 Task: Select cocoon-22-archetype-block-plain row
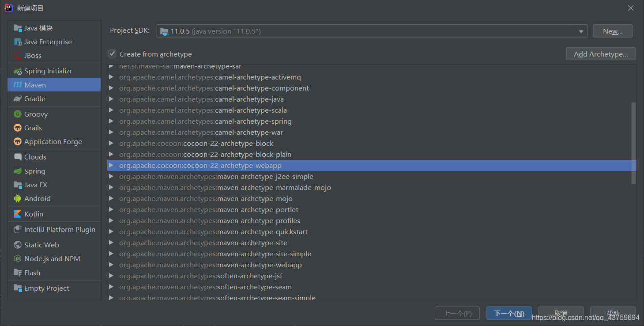pyautogui.click(x=372, y=155)
